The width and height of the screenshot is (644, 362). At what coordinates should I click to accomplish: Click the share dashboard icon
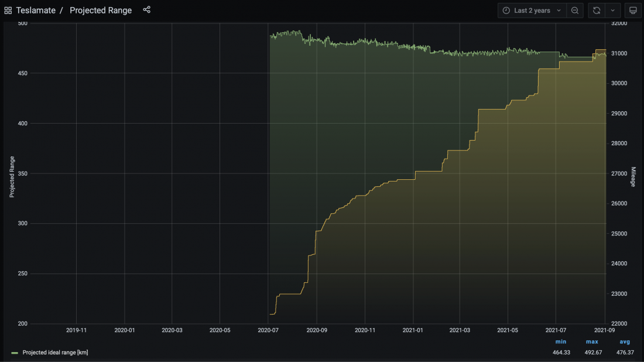click(x=146, y=10)
